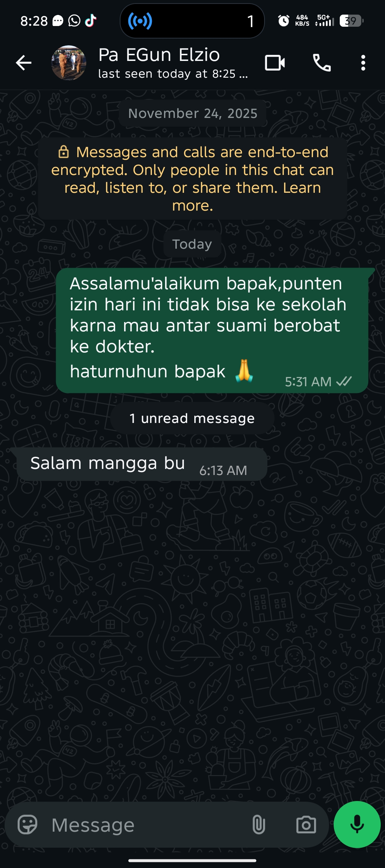Open the three-dot more options menu
This screenshot has height=868, width=385.
coord(363,63)
